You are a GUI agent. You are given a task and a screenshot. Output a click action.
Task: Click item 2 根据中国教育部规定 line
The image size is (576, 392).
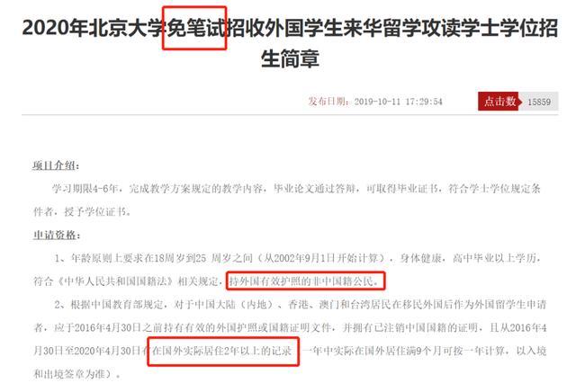[300, 304]
